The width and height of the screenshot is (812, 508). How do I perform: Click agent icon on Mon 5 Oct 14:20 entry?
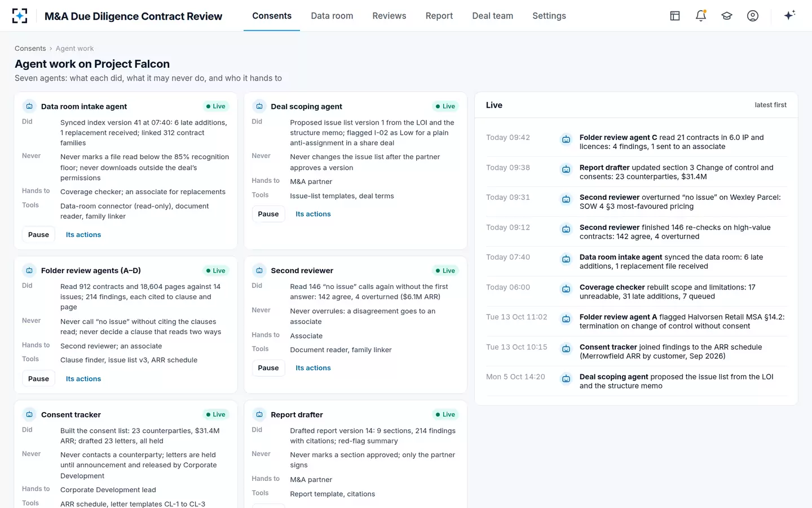[x=566, y=379]
